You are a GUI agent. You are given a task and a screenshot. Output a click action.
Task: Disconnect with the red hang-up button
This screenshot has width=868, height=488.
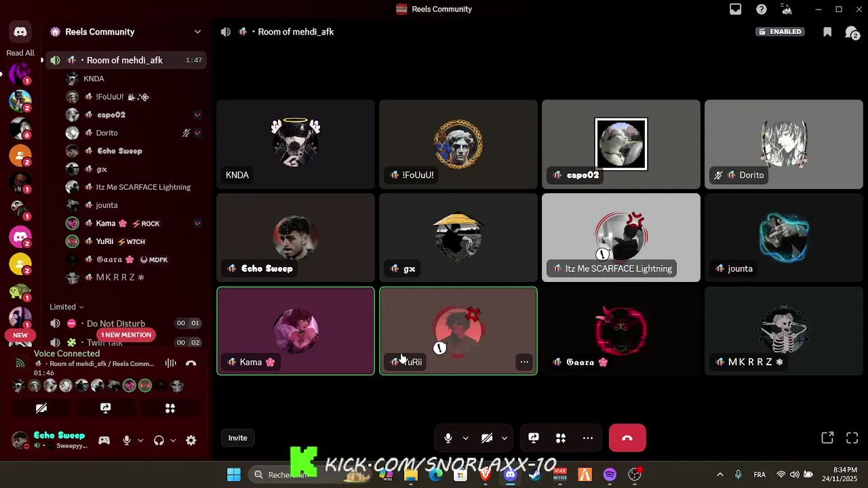click(x=627, y=438)
